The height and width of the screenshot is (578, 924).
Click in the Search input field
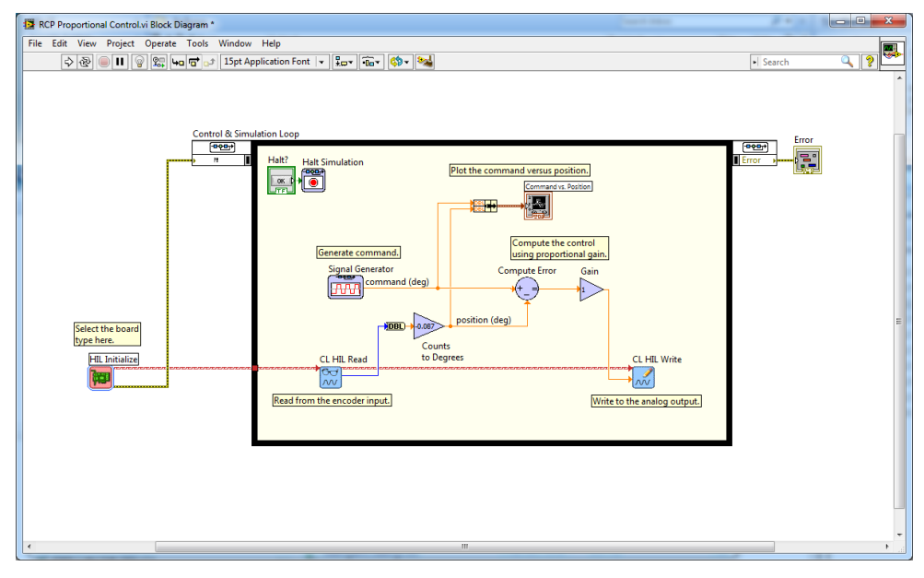(x=798, y=62)
